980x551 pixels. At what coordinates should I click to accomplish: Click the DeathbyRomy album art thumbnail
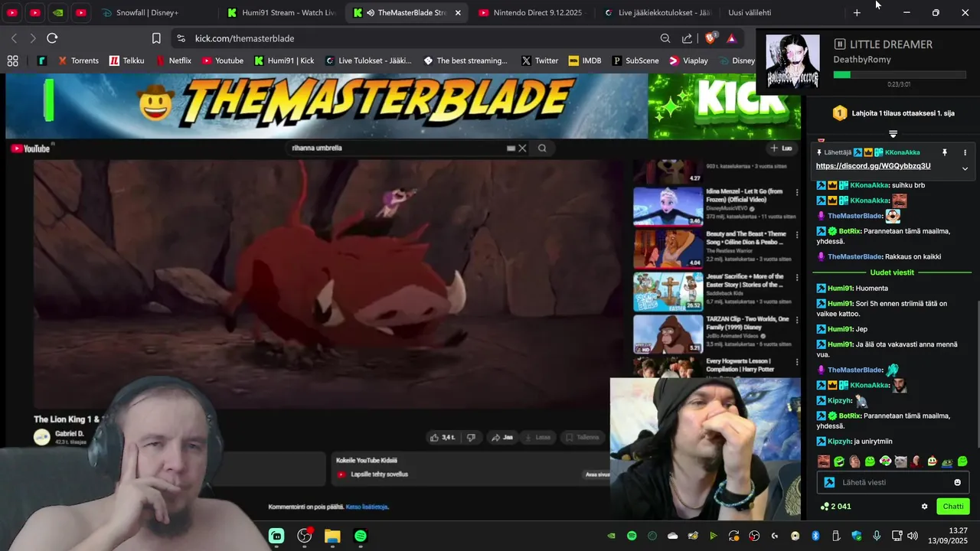[792, 61]
